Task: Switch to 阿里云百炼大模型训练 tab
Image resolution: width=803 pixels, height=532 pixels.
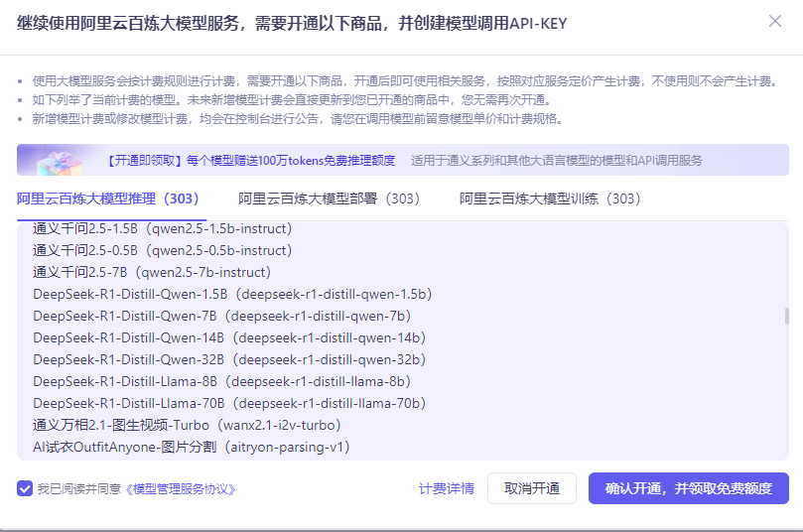Action: tap(550, 199)
